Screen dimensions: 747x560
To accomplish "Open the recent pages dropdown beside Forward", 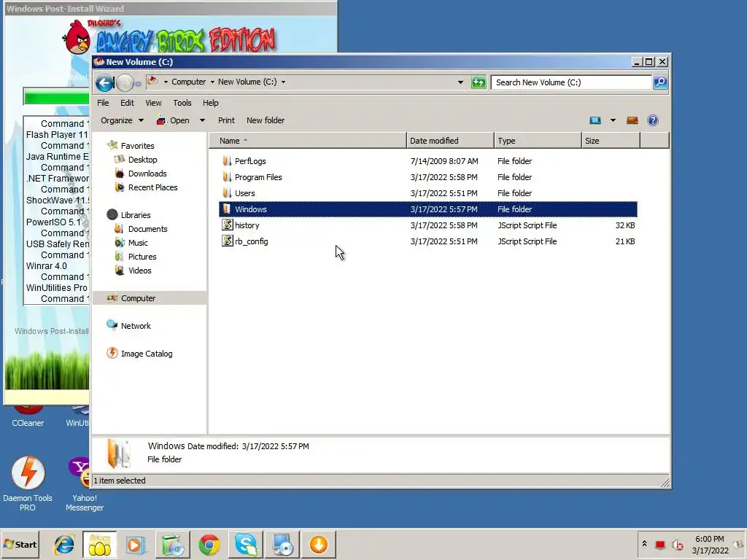I will point(138,84).
